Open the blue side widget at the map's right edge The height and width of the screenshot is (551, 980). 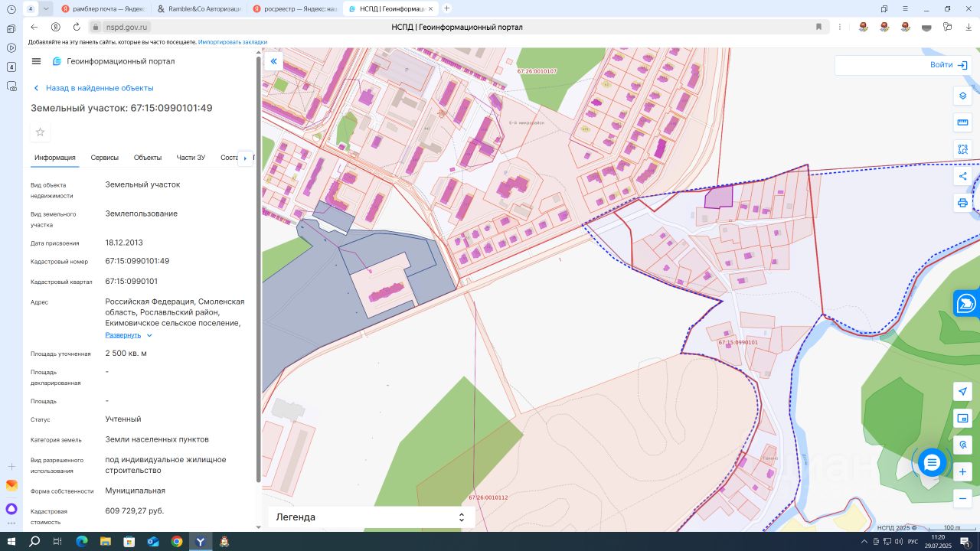[x=966, y=303]
